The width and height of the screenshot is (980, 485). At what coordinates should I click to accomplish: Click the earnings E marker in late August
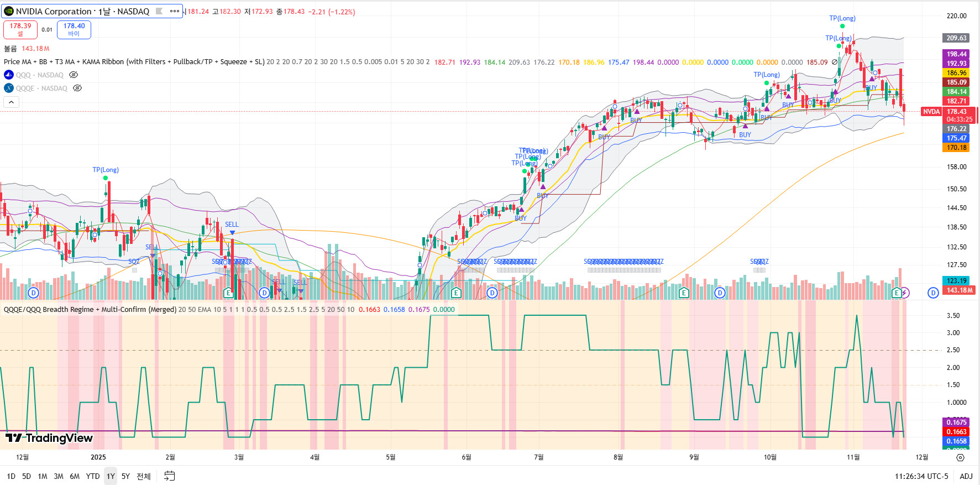684,293
